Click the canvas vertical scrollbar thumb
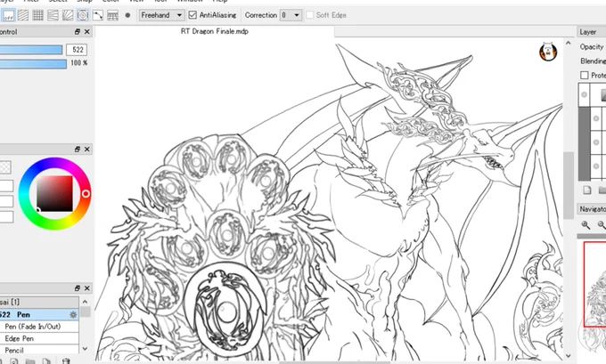Viewport: 606px width, 364px height. [x=569, y=185]
